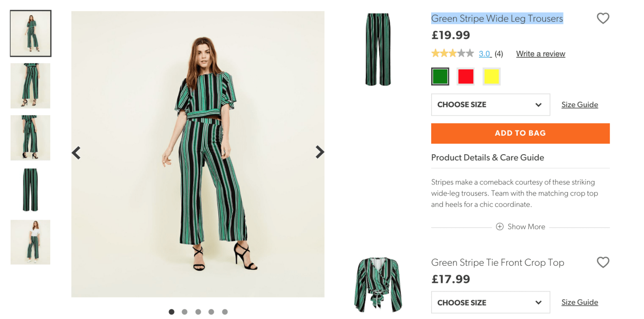View the white top outfit thumbnail
The image size is (644, 319).
pyautogui.click(x=30, y=242)
